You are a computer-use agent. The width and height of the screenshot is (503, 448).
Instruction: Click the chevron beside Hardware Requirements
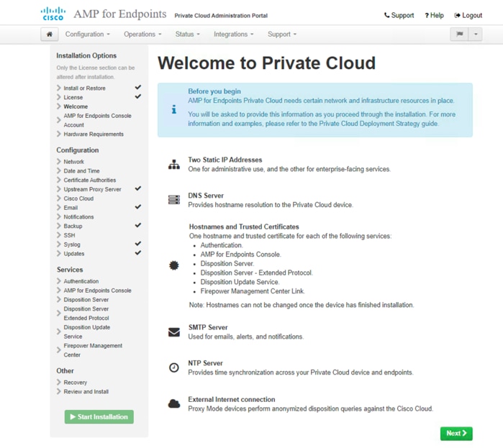pos(59,134)
